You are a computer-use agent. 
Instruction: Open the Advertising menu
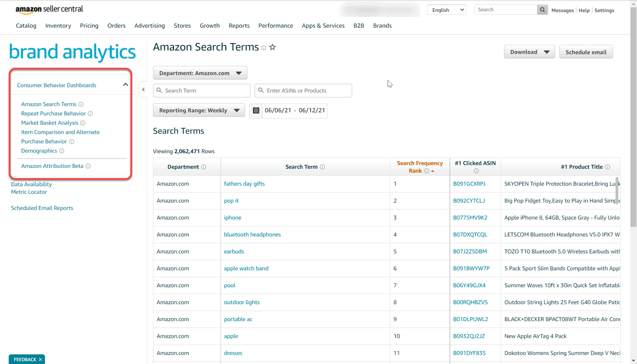[x=150, y=25]
